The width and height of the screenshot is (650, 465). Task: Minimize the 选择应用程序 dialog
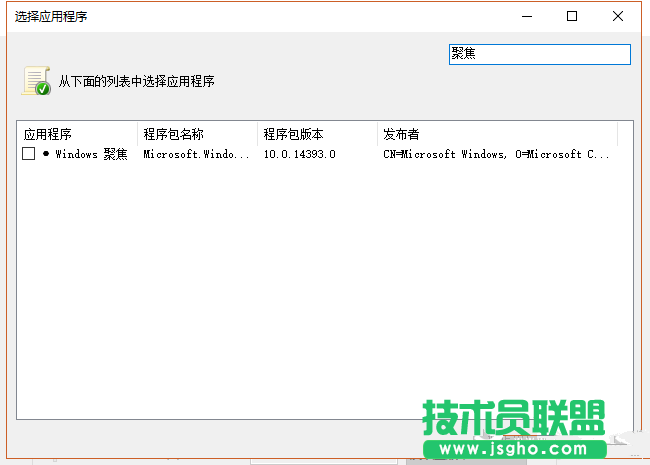pos(527,17)
